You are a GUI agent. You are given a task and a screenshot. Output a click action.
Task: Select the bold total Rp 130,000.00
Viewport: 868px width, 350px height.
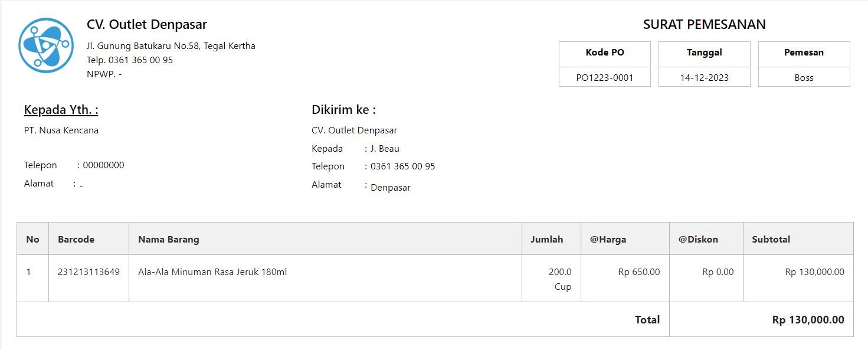click(x=808, y=320)
